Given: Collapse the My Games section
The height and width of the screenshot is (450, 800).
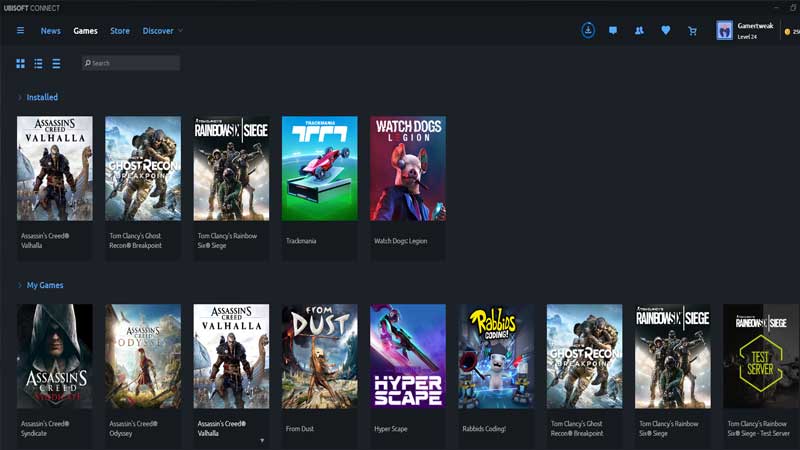Looking at the screenshot, I should (x=20, y=285).
